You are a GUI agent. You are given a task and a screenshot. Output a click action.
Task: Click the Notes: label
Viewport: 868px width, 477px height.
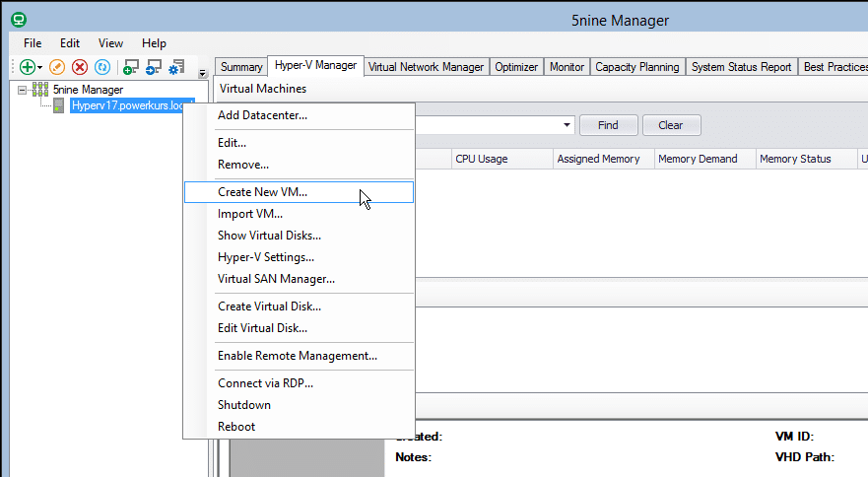(413, 457)
